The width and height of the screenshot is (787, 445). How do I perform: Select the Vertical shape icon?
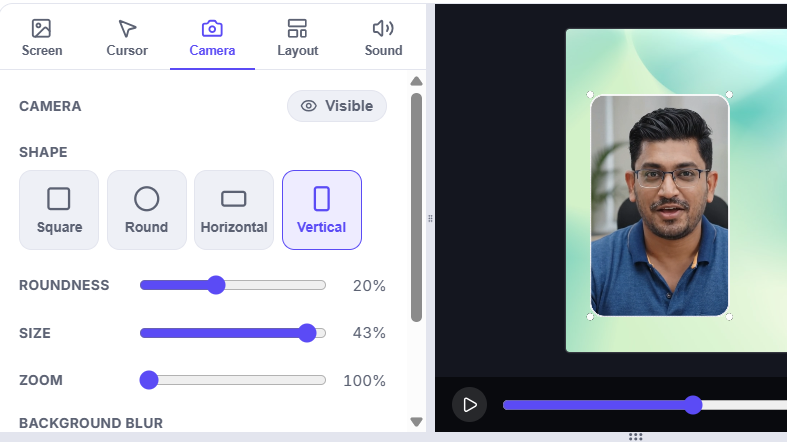coord(322,199)
